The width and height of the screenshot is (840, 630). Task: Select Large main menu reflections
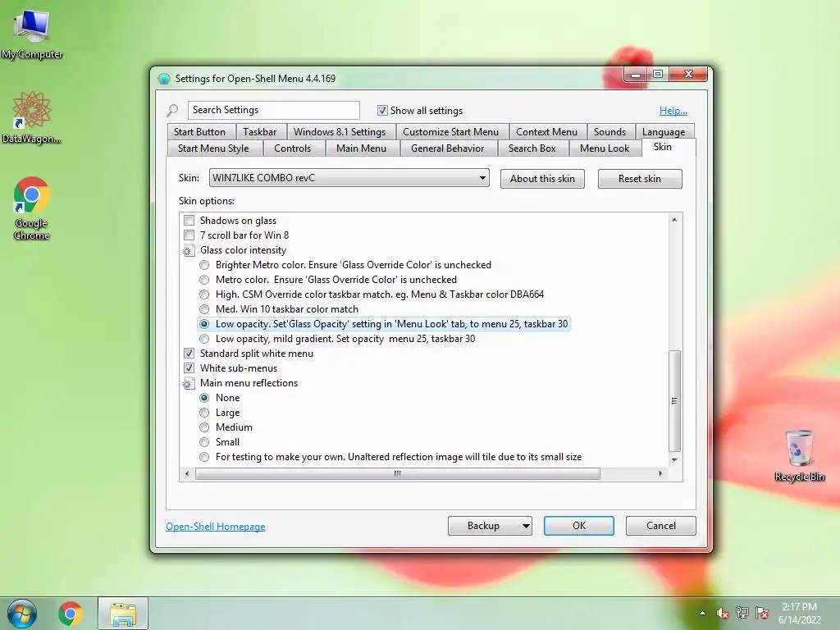pos(204,413)
